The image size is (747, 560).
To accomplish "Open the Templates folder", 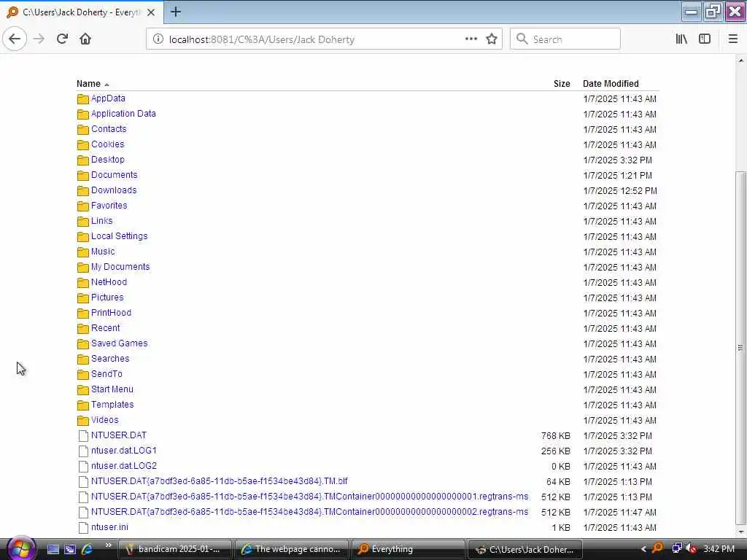I will click(112, 404).
